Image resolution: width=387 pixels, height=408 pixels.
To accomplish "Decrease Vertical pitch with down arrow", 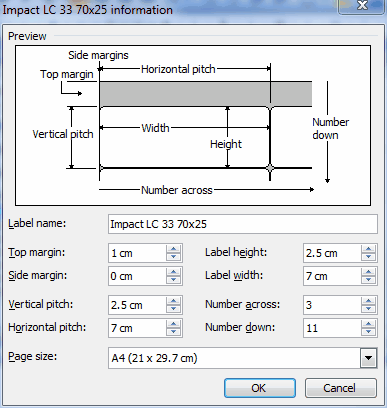I will [173, 309].
